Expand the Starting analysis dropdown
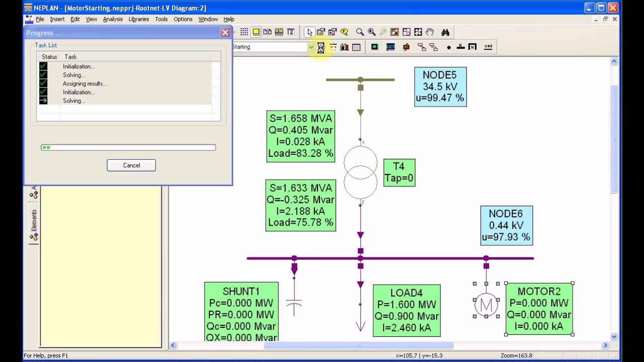This screenshot has height=362, width=644. tap(311, 47)
